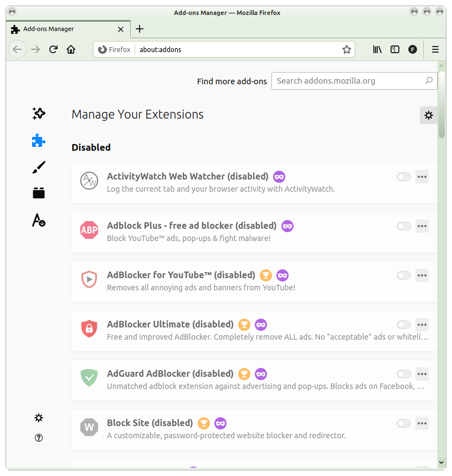The height and width of the screenshot is (476, 452).
Task: Click the AdBlocker Ultimate lock shield icon
Action: point(89,329)
